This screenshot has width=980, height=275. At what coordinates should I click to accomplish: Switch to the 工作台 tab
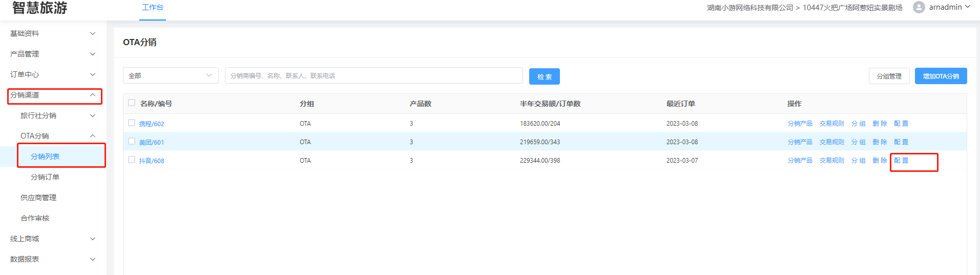153,8
